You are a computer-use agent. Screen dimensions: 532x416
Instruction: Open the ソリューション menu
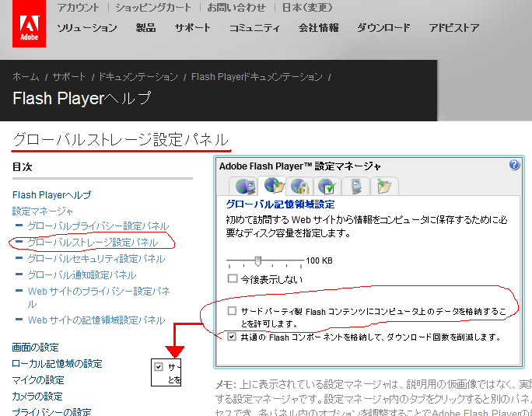(x=87, y=28)
